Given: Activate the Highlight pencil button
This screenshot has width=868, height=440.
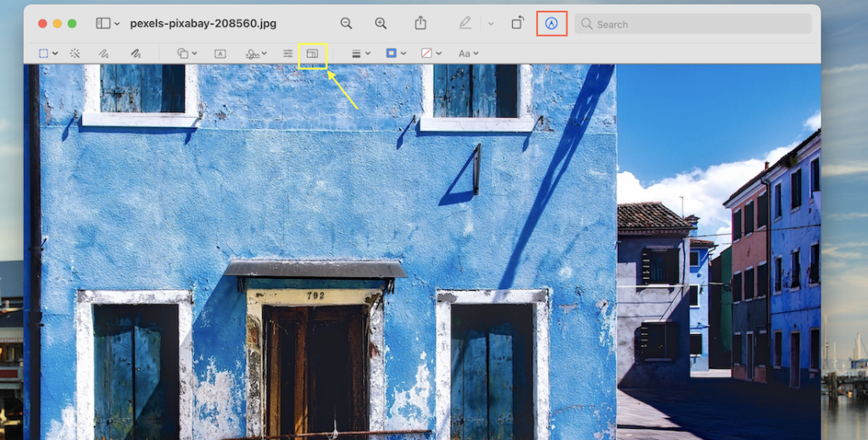Looking at the screenshot, I should 465,24.
